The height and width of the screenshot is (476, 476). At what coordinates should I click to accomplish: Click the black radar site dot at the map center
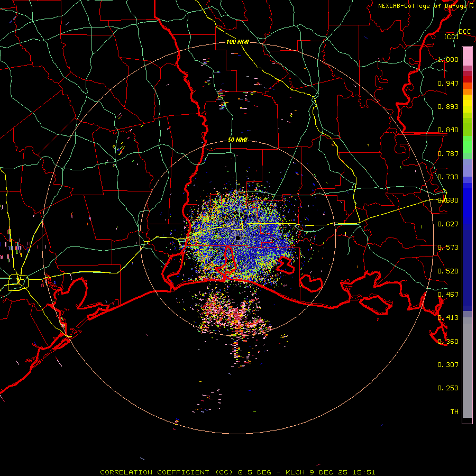click(x=238, y=238)
